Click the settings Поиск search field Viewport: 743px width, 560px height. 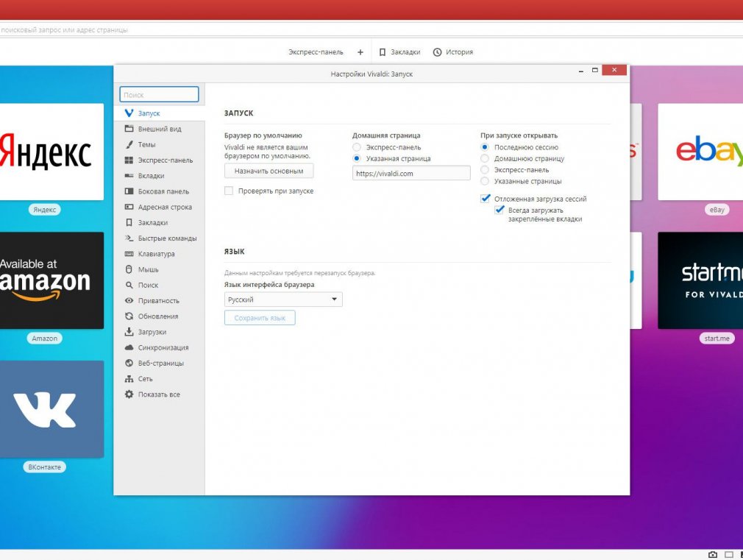click(159, 94)
